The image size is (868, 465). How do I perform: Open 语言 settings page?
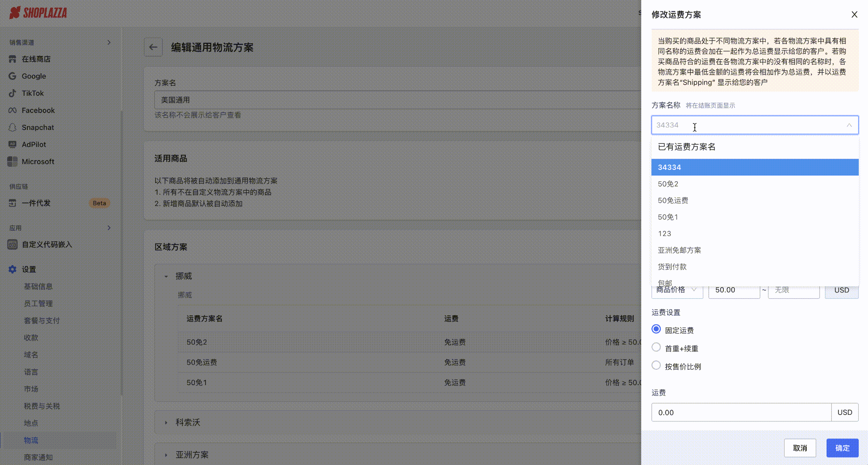click(x=31, y=372)
